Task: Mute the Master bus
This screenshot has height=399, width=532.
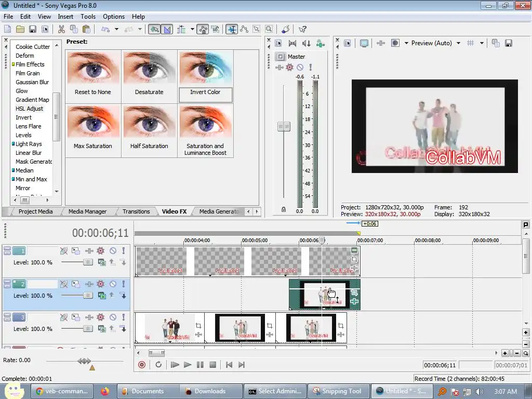Action: [x=300, y=67]
